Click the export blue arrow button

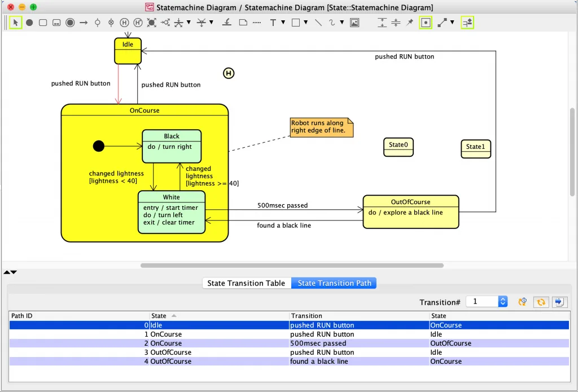point(559,302)
